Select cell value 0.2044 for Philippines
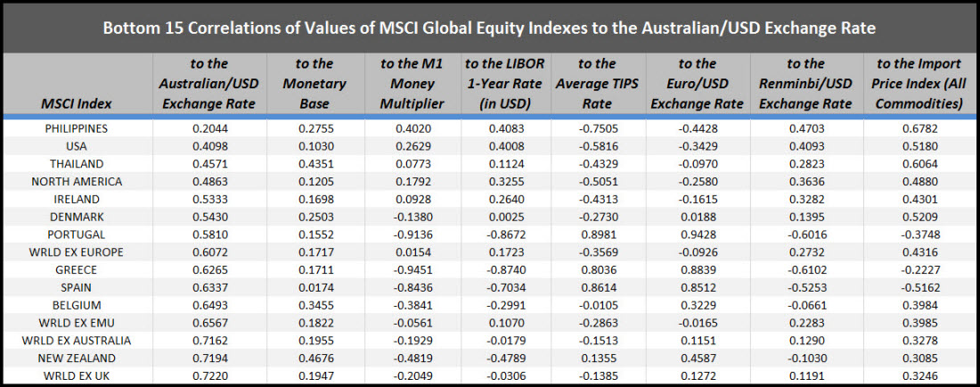980x387 pixels. click(208, 128)
